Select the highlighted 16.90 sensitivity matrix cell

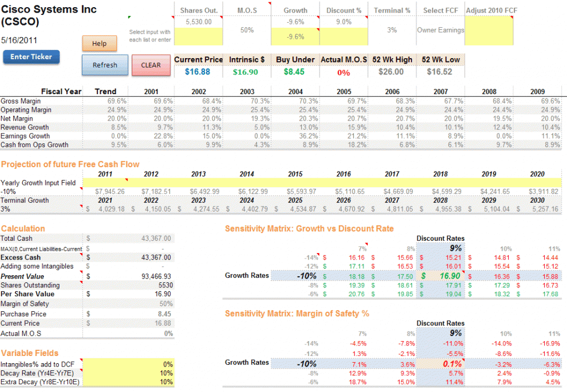coord(440,276)
